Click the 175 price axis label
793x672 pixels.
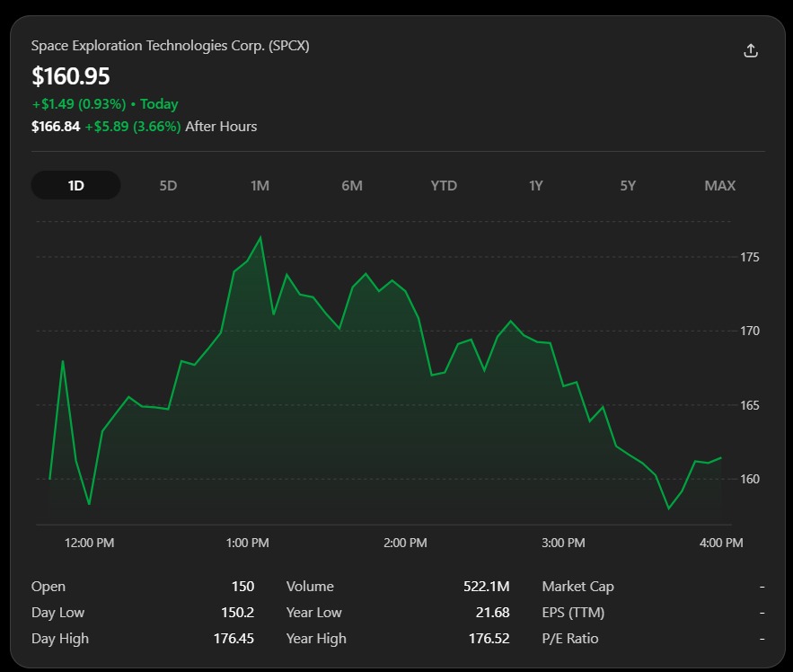[750, 257]
